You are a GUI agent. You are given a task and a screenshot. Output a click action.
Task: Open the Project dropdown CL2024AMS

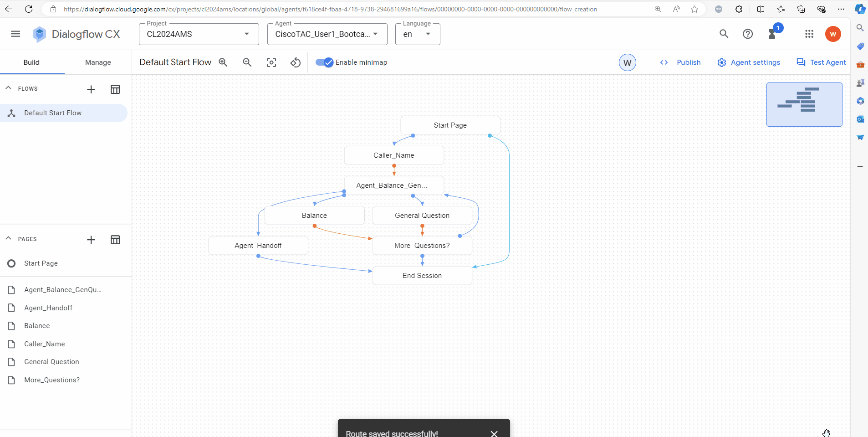(x=199, y=34)
